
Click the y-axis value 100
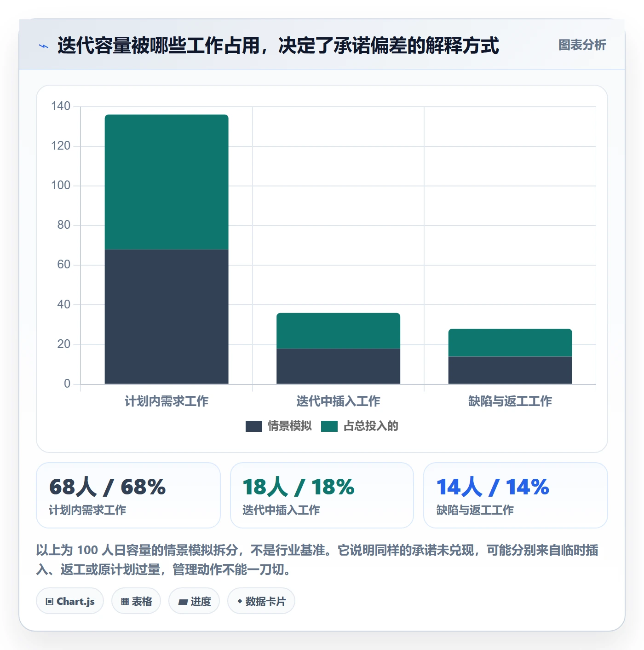[61, 186]
